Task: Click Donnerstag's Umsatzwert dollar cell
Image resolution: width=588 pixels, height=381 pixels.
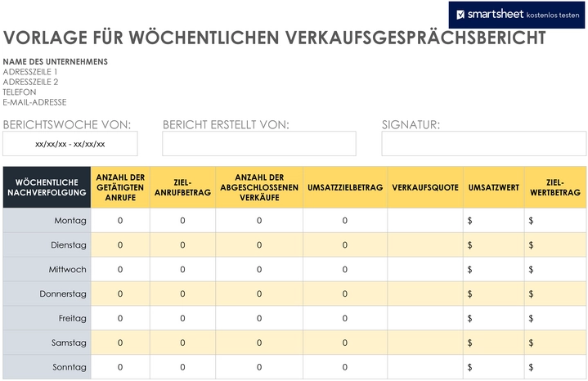Action: coord(494,294)
